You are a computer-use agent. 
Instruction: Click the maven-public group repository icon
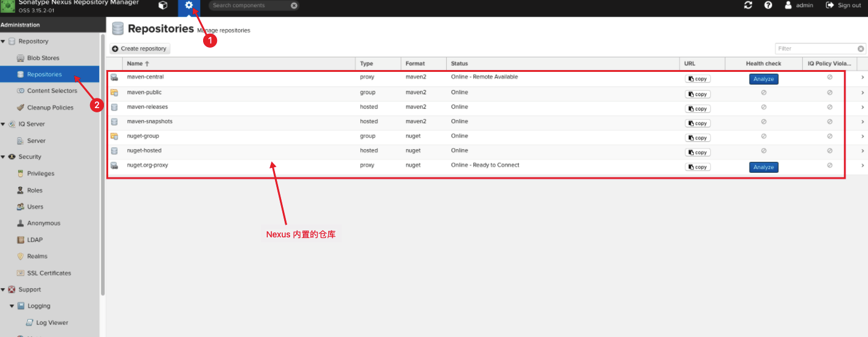[114, 92]
